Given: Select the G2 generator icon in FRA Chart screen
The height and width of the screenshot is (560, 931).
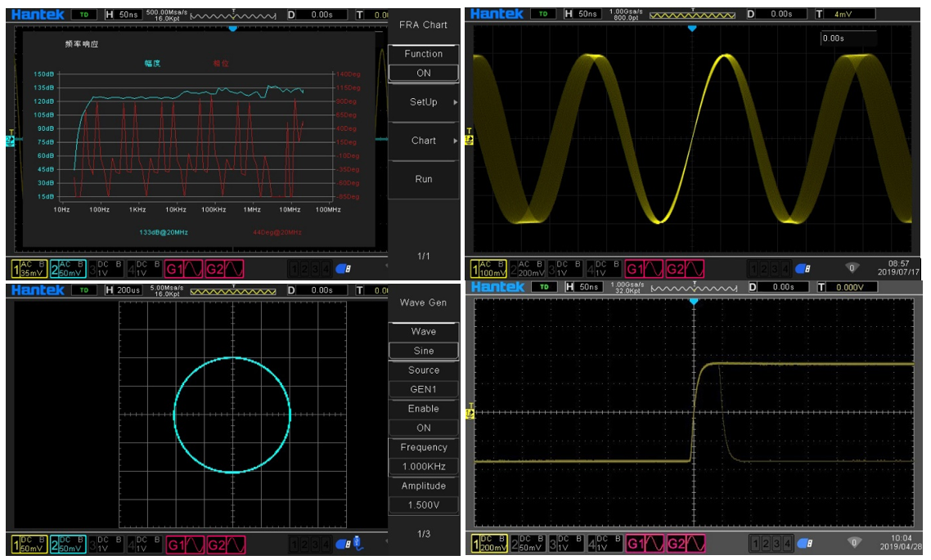Looking at the screenshot, I should (224, 269).
